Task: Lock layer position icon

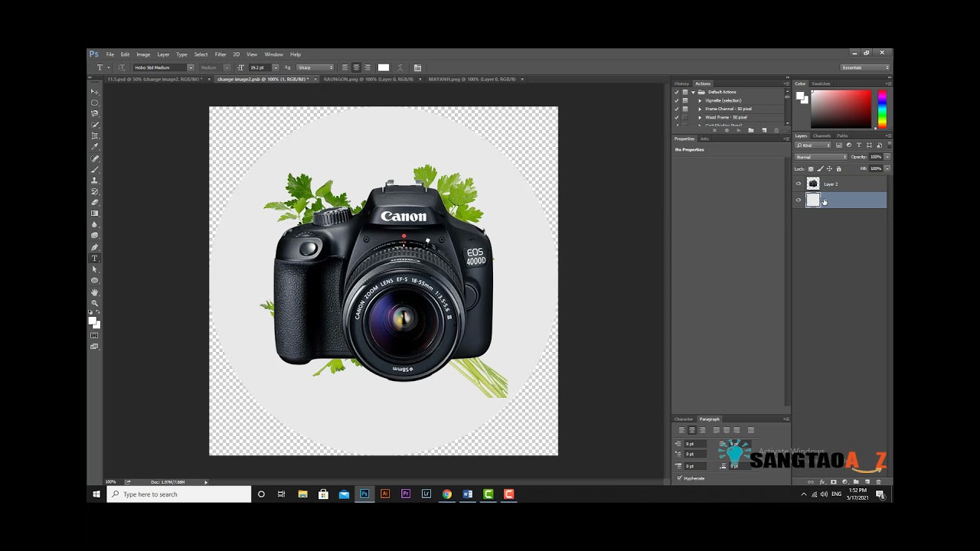Action: (x=829, y=169)
